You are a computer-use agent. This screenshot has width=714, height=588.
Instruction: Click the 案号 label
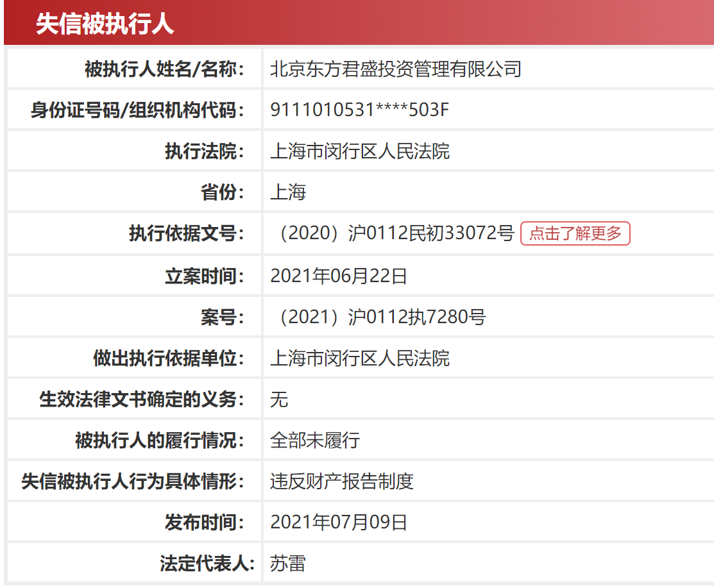coord(223,317)
